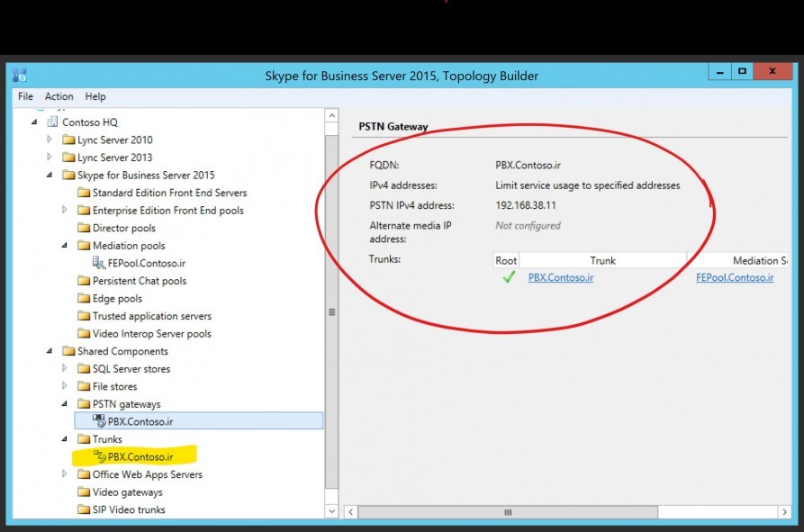Click the PBX.Contoso.ir gateway icon under PSTN gateways
Viewport: 804px width, 532px height.
(99, 421)
